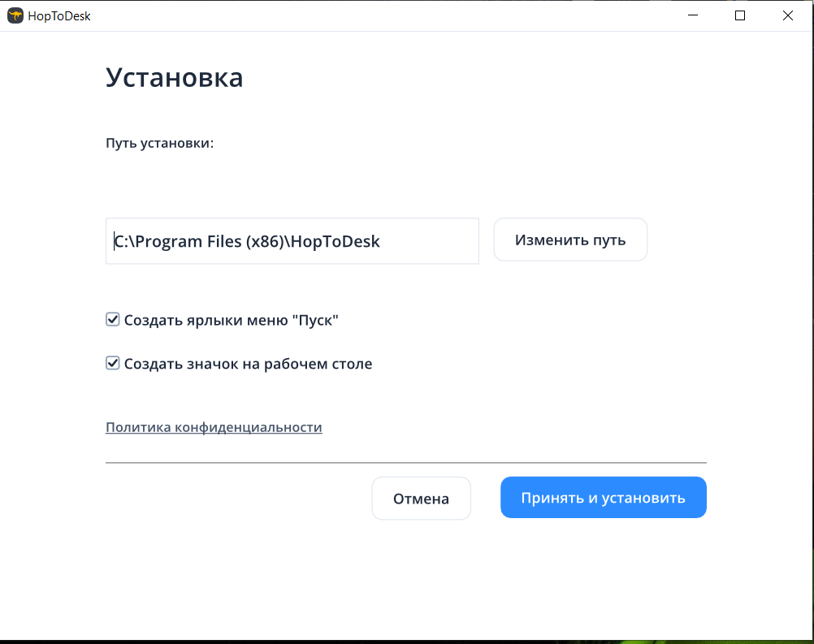Toggle the "Создать значок на рабочем столе" checkbox
Image resolution: width=814 pixels, height=644 pixels.
pos(113,363)
